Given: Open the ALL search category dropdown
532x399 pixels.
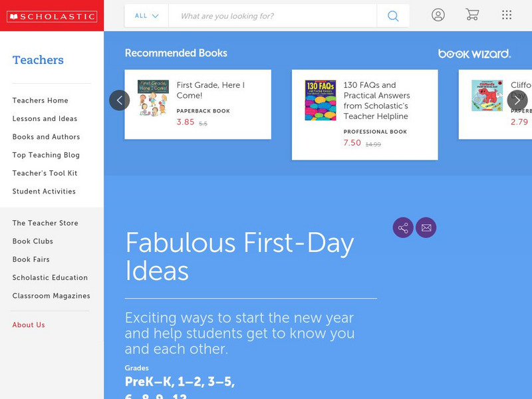Looking at the screenshot, I should (146, 15).
